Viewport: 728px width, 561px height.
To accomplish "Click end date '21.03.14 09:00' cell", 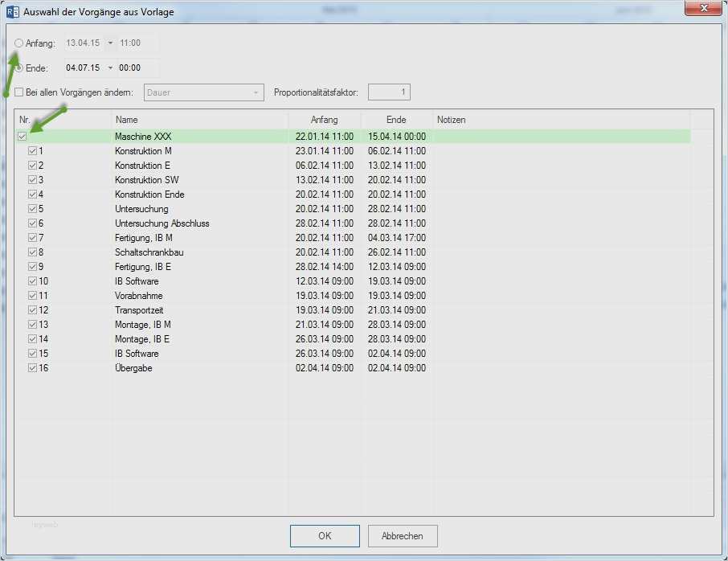I will (397, 309).
